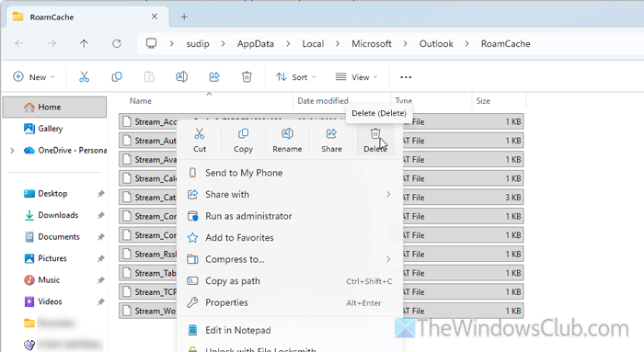Click the This PC monitor icon in address bar
The width and height of the screenshot is (644, 352).
pos(151,43)
